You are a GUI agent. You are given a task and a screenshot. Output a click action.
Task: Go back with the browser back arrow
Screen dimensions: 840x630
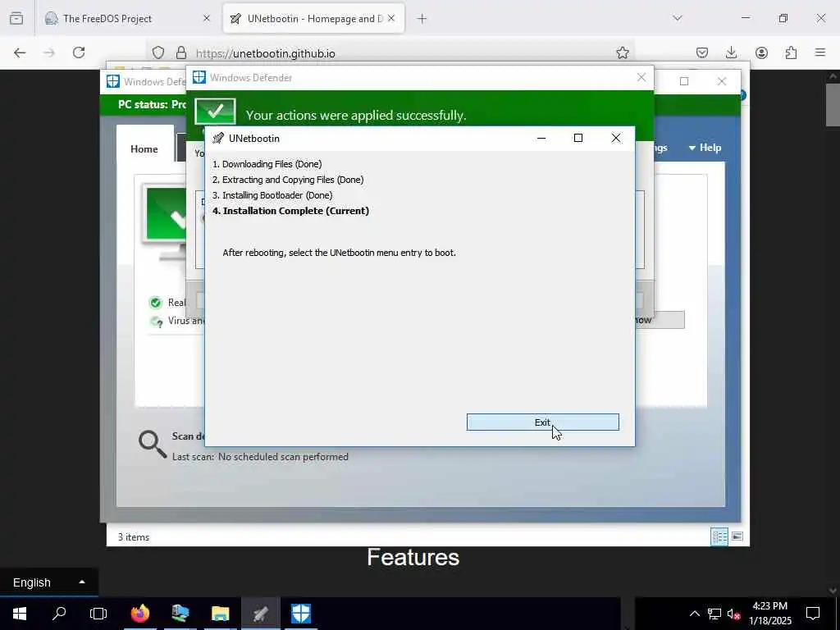20,52
